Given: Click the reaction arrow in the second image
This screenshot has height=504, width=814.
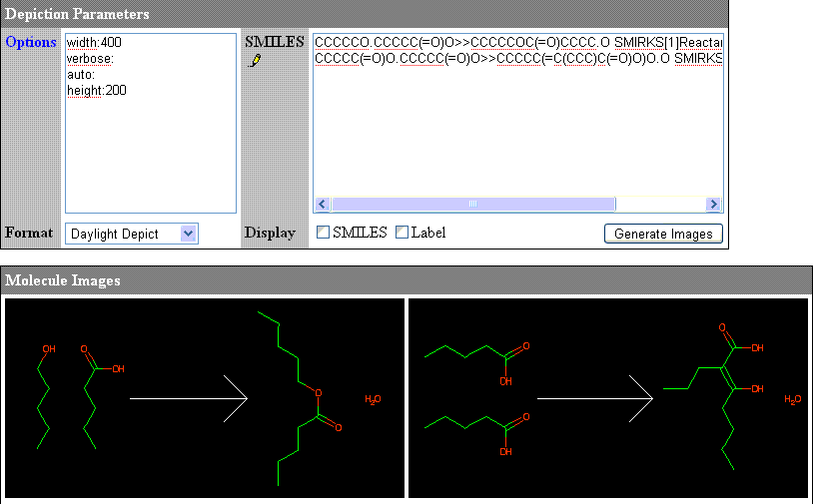Looking at the screenshot, I should [x=595, y=398].
